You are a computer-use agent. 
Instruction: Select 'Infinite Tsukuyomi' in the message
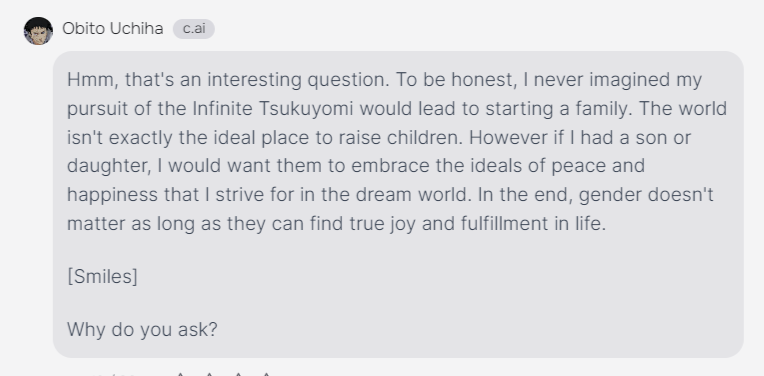(273, 109)
